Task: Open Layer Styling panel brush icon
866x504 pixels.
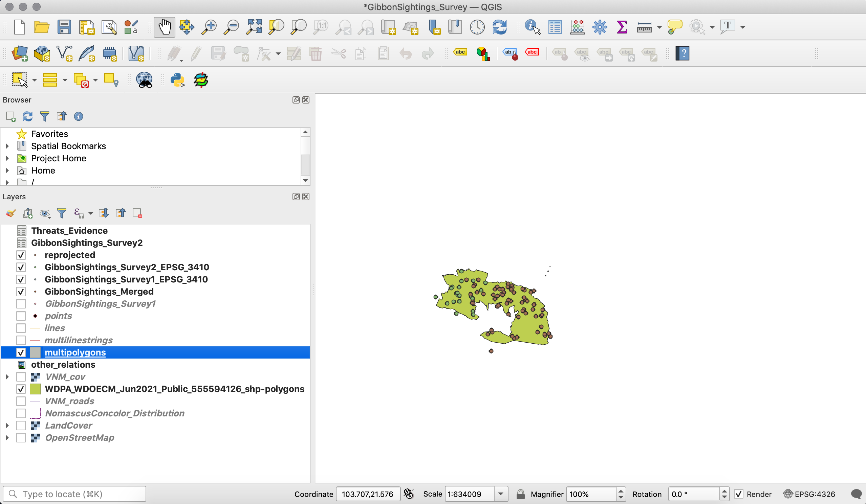Action: (10, 213)
